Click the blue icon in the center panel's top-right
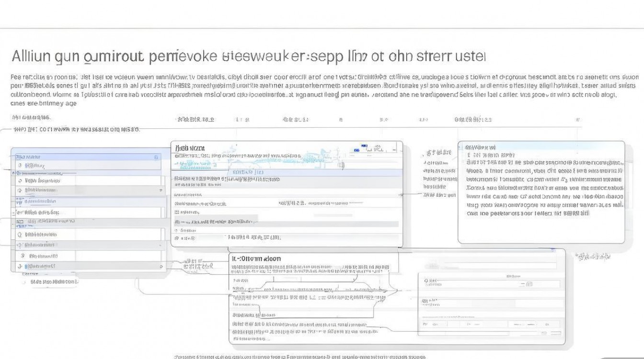 coord(356,149)
